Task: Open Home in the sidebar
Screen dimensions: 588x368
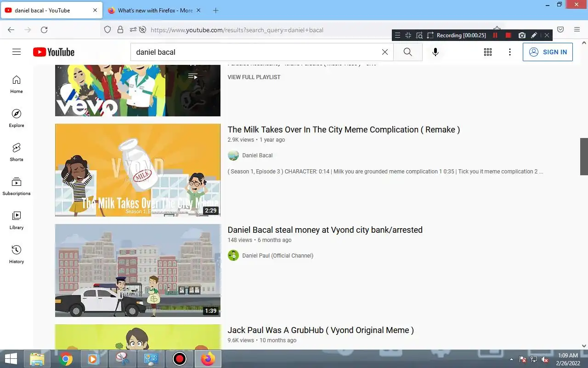Action: pyautogui.click(x=17, y=84)
